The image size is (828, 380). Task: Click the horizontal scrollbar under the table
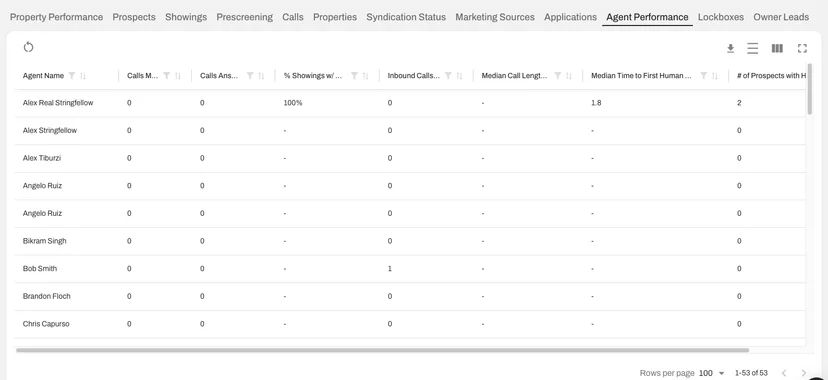click(382, 350)
